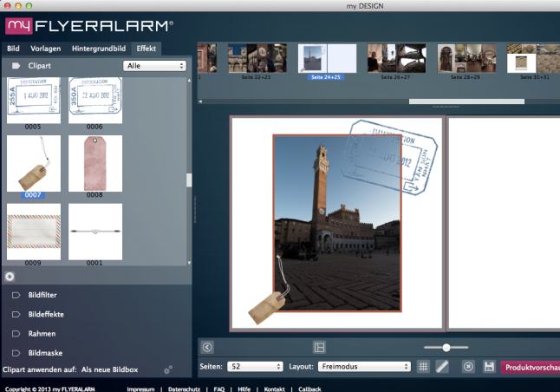The image size is (560, 392).
Task: Click the circular X cancel icon
Action: (469, 367)
